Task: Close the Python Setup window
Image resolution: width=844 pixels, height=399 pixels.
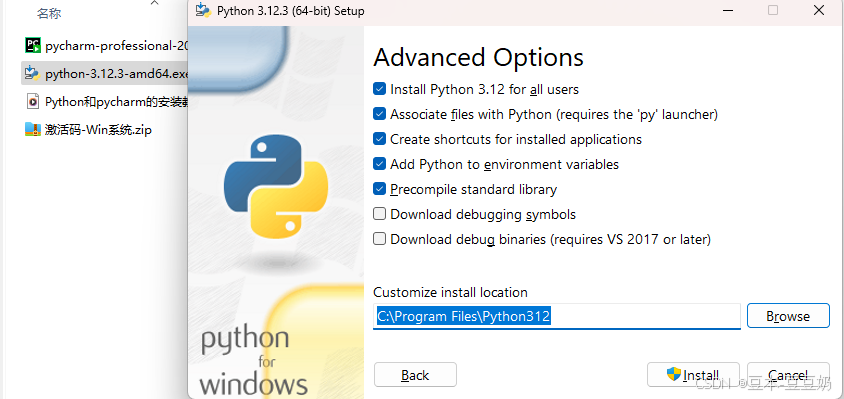Action: (819, 10)
